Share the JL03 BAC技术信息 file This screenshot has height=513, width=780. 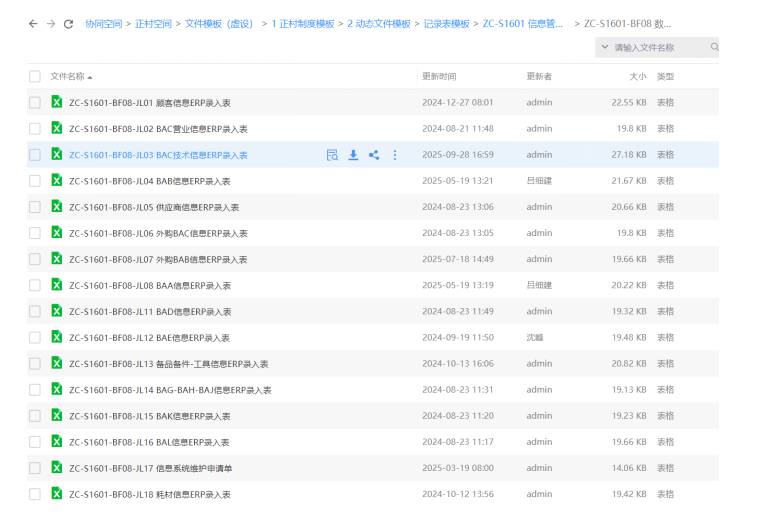point(374,155)
